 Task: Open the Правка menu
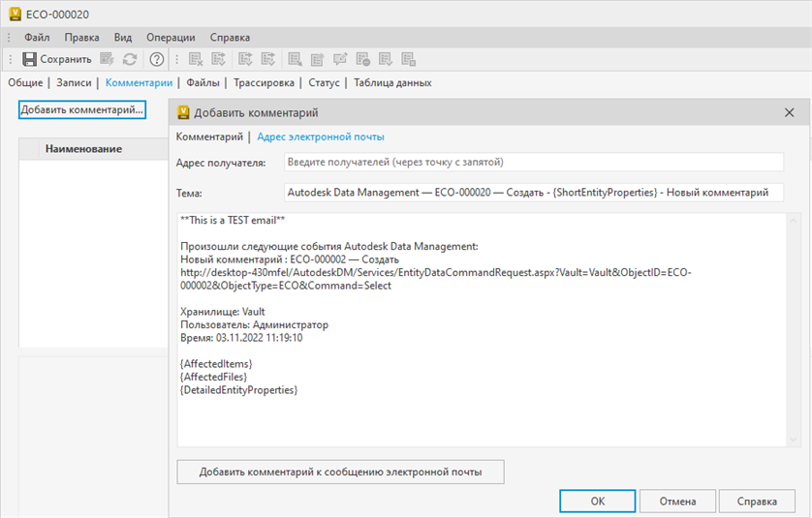[x=81, y=37]
